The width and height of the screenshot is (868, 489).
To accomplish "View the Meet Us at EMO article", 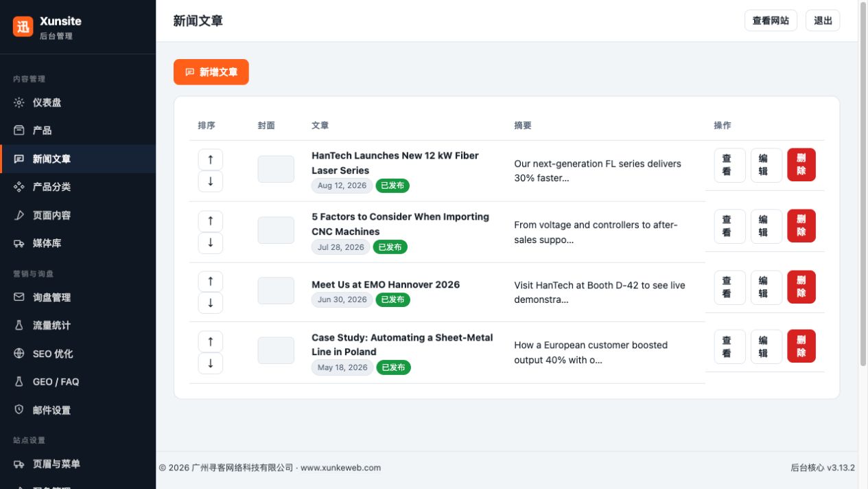I will pyautogui.click(x=730, y=287).
